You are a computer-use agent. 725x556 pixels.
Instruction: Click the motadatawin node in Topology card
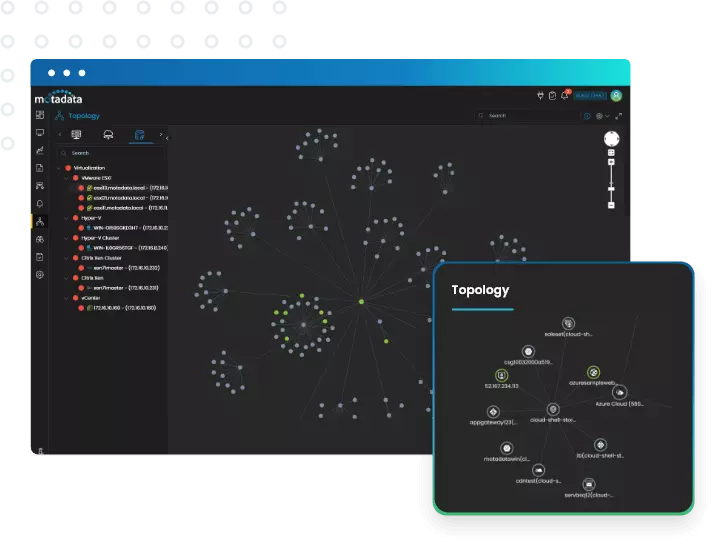[x=507, y=448]
